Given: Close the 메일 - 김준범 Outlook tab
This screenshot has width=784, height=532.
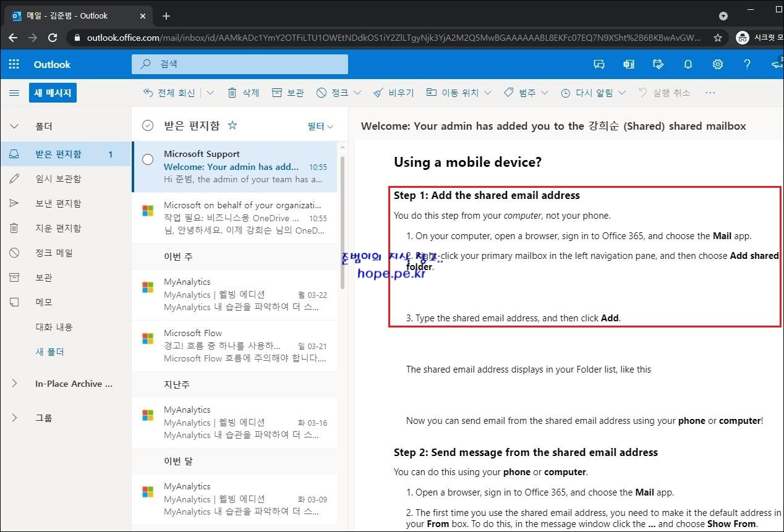Looking at the screenshot, I should coord(143,16).
